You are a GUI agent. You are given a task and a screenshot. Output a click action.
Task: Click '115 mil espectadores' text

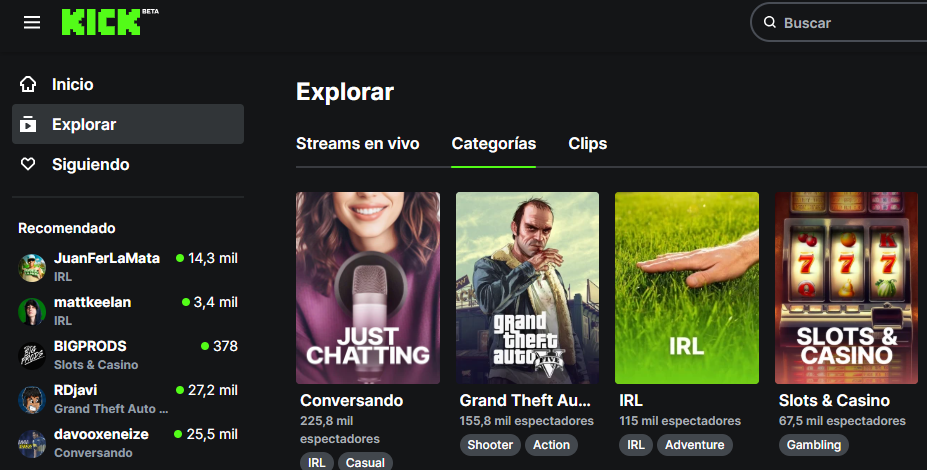click(680, 421)
